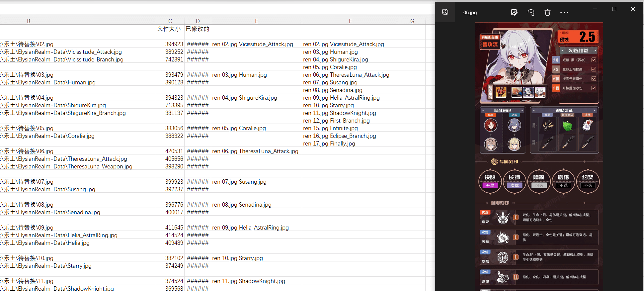
Task: Select column E cell ren 10.jpg Starry.jpg
Action: [256, 258]
